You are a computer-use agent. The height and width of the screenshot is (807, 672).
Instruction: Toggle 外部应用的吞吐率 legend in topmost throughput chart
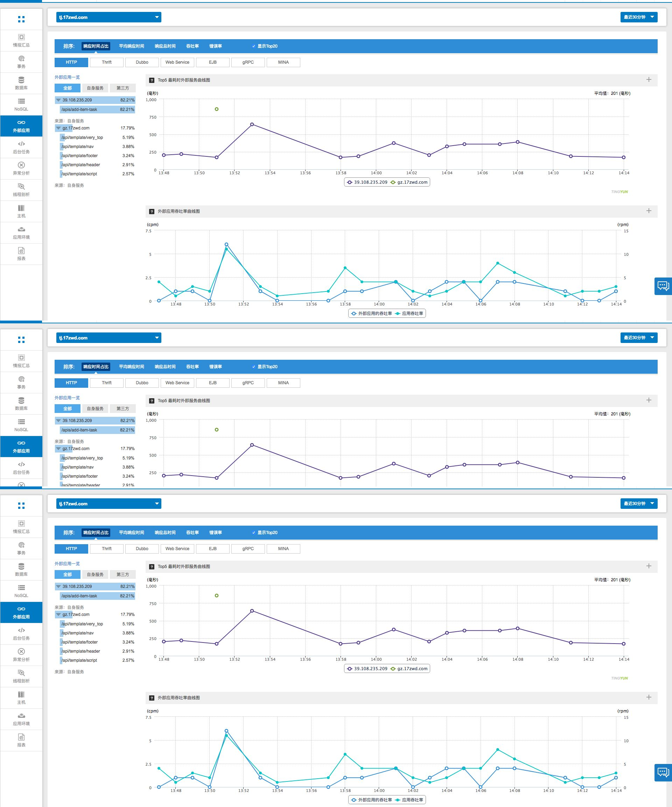pos(371,314)
